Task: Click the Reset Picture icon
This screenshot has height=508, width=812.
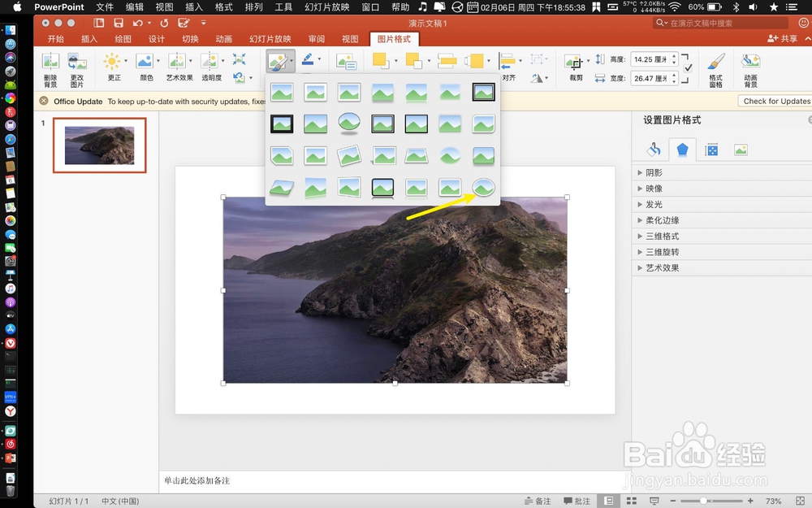Action: tap(239, 78)
